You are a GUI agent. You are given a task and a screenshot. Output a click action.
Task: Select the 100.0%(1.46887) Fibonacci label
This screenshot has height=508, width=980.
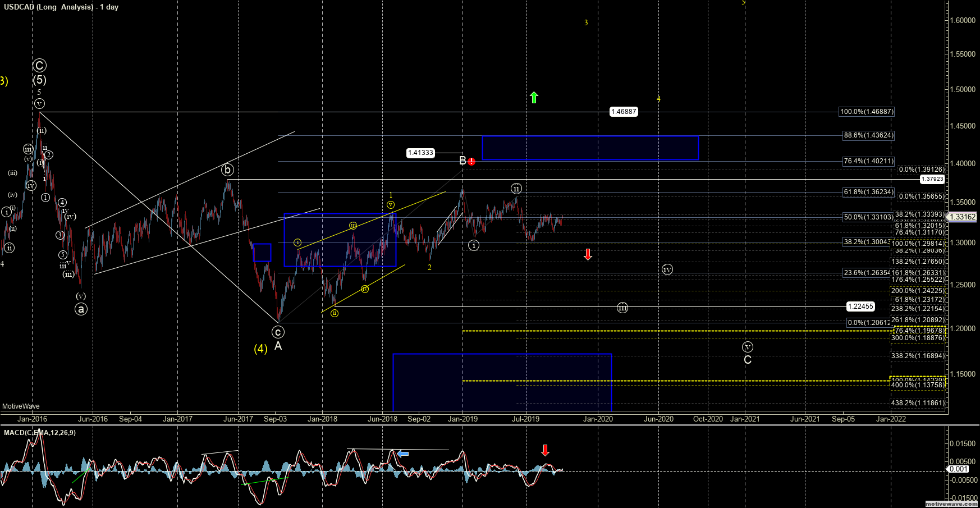(x=867, y=112)
